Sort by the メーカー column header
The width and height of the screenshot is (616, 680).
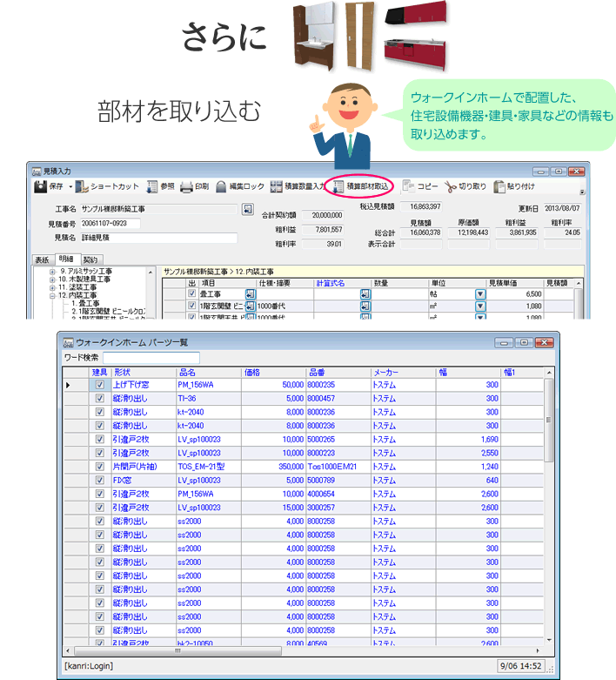(x=404, y=372)
